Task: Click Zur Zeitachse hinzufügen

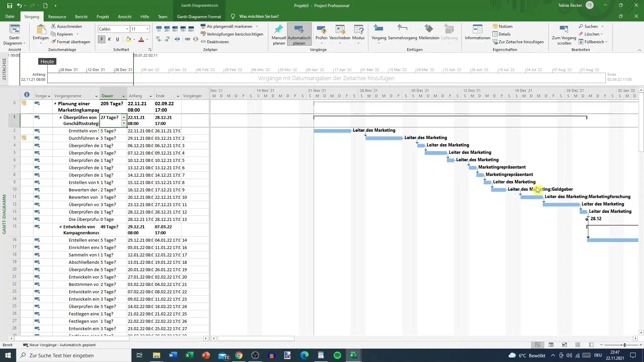Action: [x=518, y=42]
